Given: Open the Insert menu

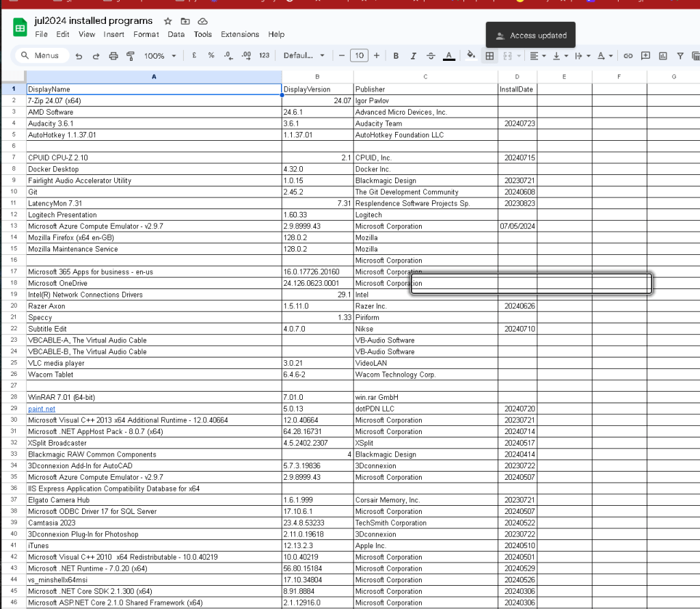Looking at the screenshot, I should coord(114,34).
